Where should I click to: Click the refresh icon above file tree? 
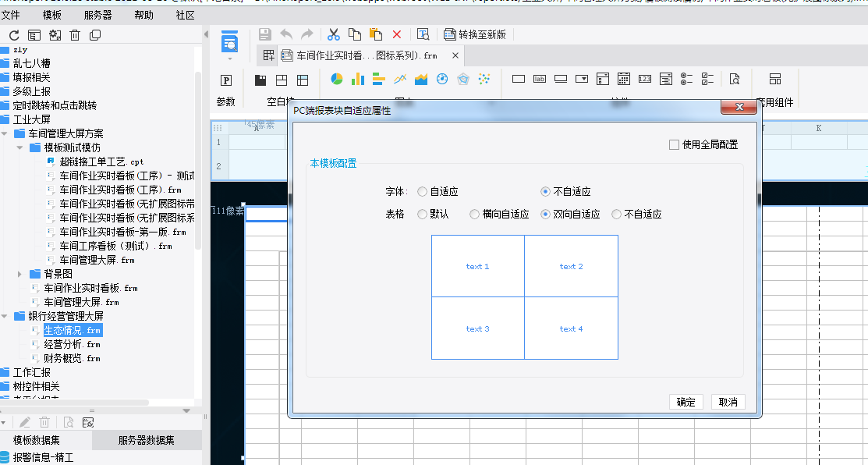click(14, 35)
